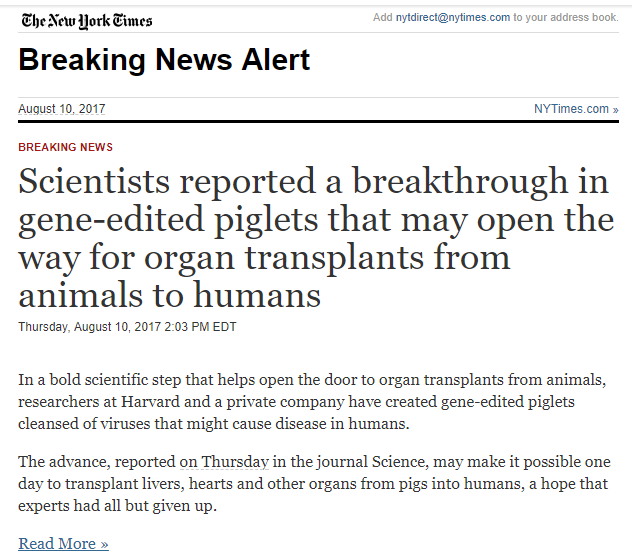The image size is (632, 558).
Task: Click the red BREAKING NEWS label
Action: click(65, 147)
